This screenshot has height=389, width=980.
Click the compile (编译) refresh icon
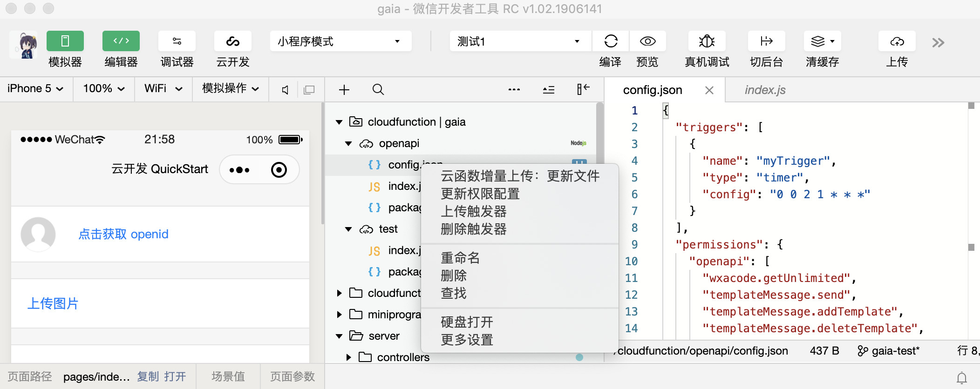[611, 41]
